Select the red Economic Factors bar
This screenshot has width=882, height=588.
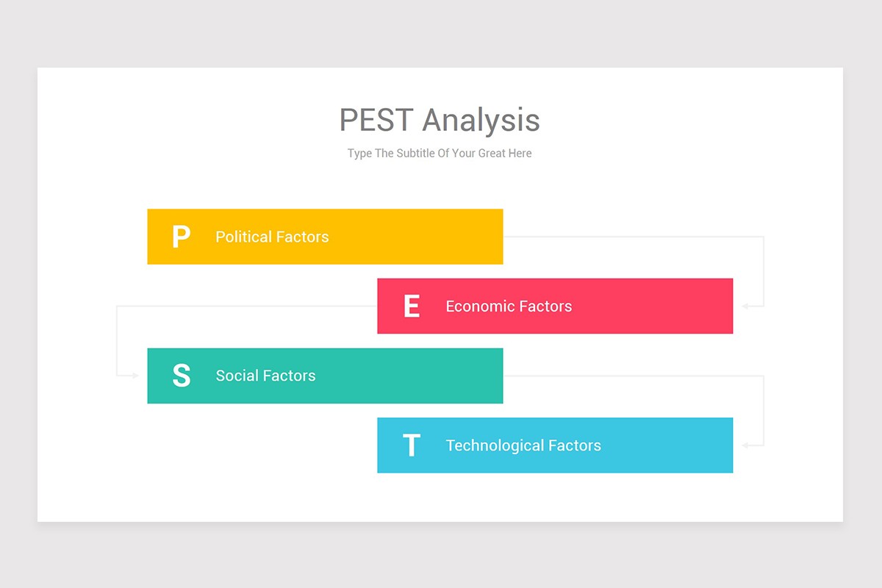[x=555, y=306]
